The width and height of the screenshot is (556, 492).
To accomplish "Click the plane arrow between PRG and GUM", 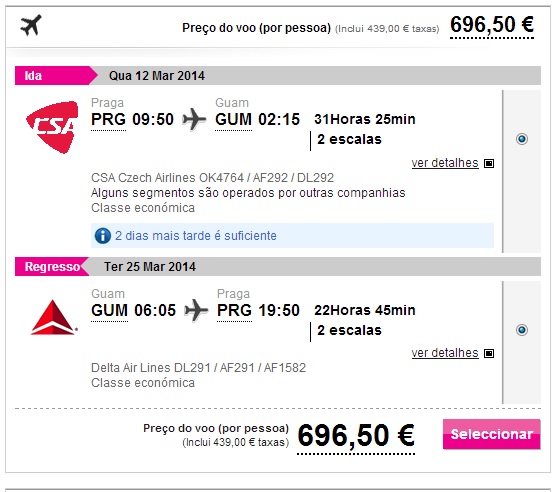I will [194, 119].
